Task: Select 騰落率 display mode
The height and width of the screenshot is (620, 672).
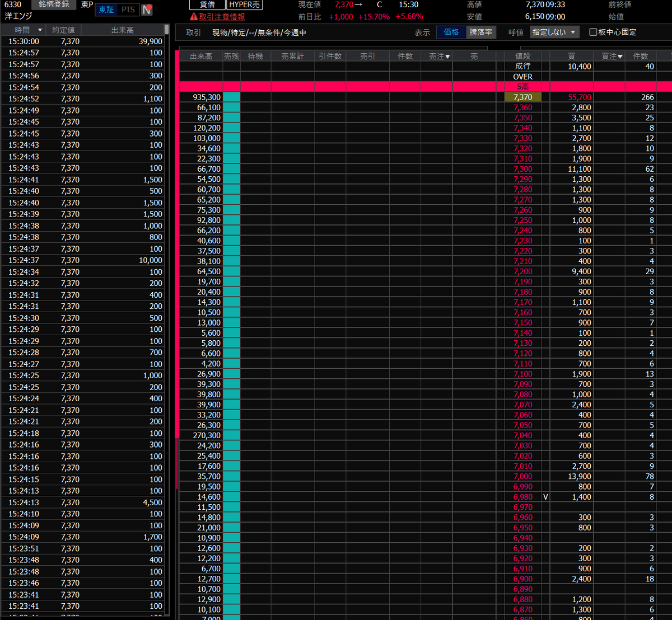Action: coord(481,32)
